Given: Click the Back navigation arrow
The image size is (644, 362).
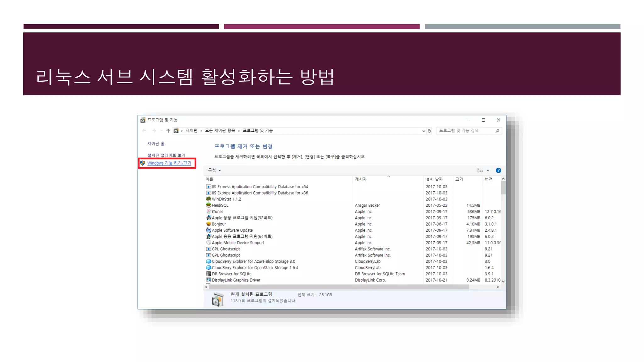Looking at the screenshot, I should point(144,131).
